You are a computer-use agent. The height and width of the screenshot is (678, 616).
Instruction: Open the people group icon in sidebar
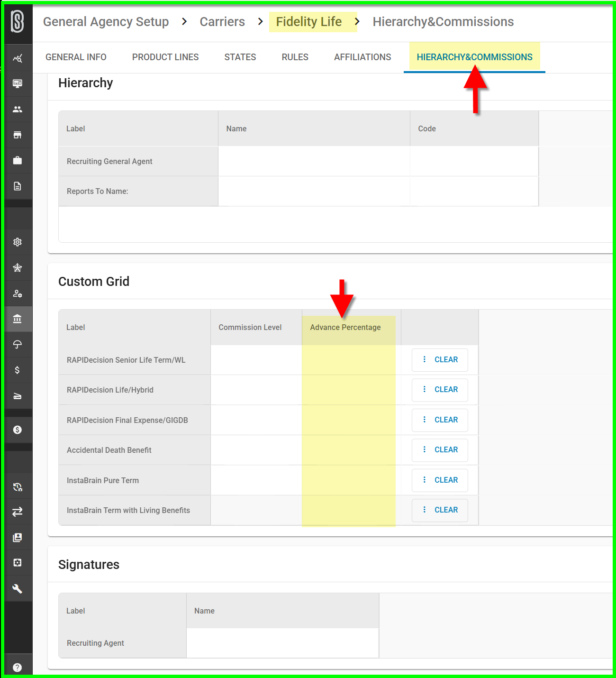click(18, 109)
